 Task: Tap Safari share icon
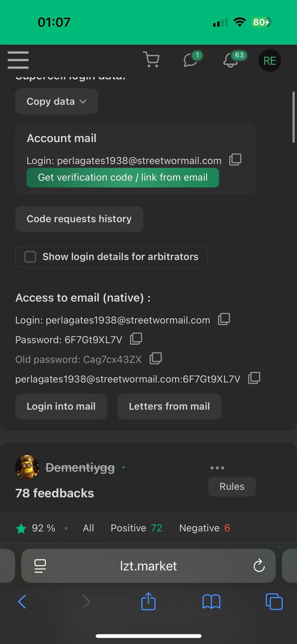click(x=148, y=601)
